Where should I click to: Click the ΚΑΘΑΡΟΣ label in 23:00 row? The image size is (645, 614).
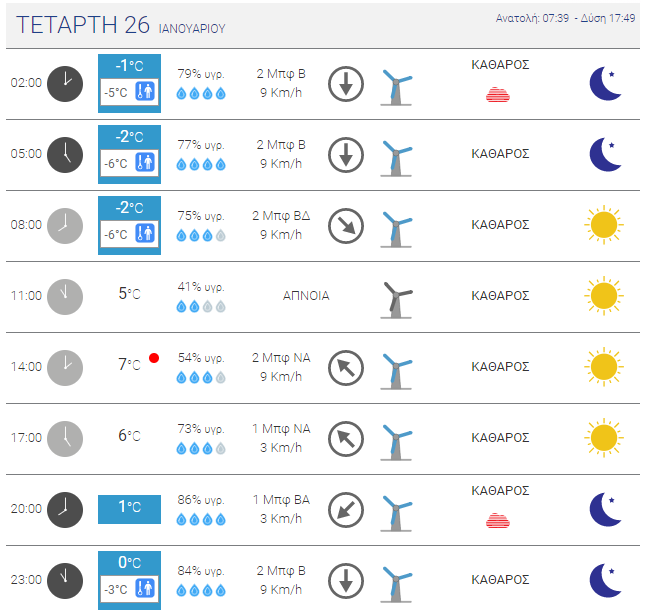(x=500, y=580)
